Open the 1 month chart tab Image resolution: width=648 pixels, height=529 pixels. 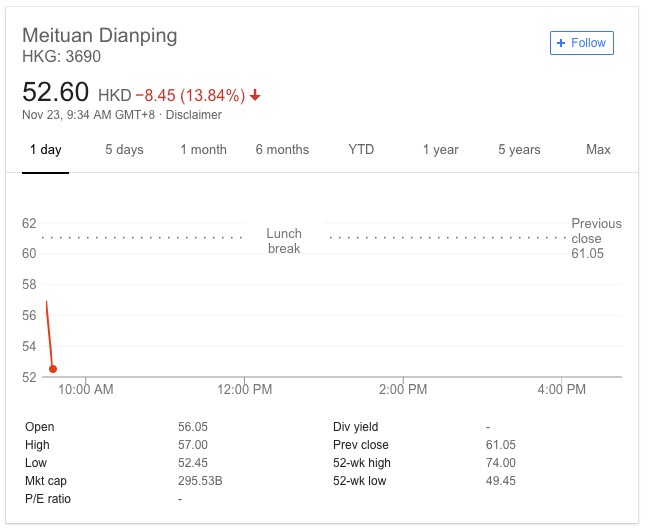click(x=203, y=150)
